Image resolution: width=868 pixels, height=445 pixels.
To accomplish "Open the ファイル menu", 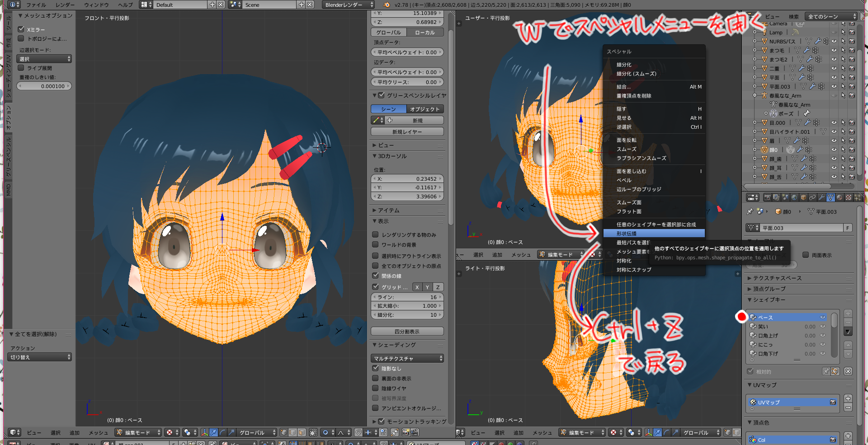I will (x=36, y=5).
